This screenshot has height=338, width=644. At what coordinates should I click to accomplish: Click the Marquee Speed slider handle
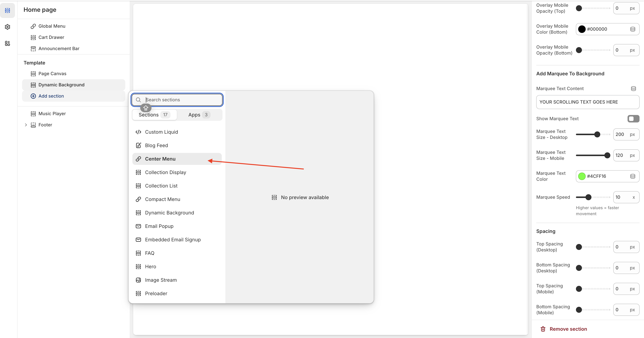click(588, 197)
